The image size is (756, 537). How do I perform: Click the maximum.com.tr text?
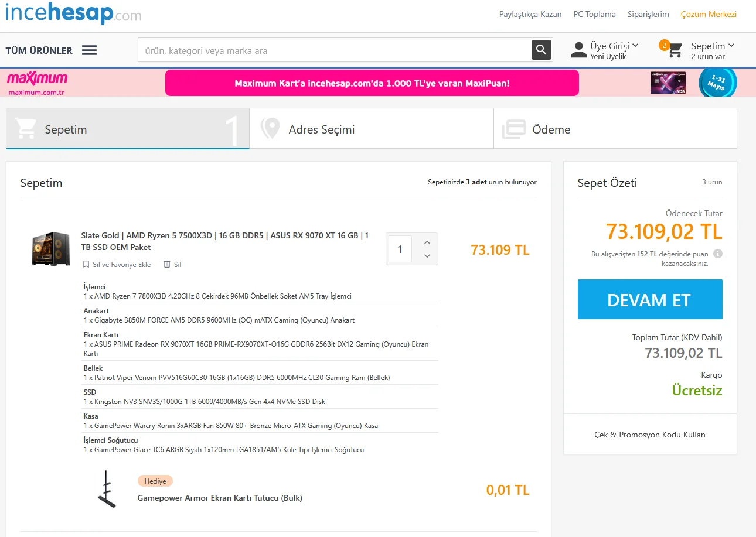[x=36, y=93]
